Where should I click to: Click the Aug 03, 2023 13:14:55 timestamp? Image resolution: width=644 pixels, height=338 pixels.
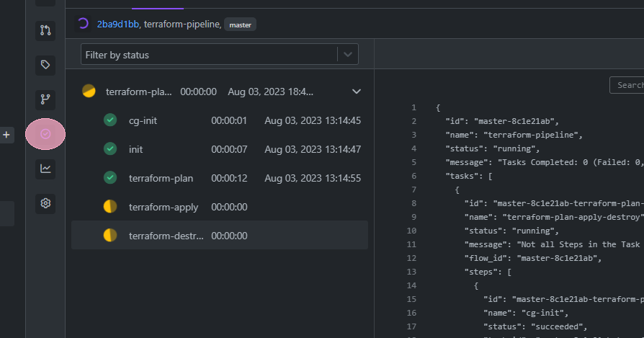click(x=313, y=178)
